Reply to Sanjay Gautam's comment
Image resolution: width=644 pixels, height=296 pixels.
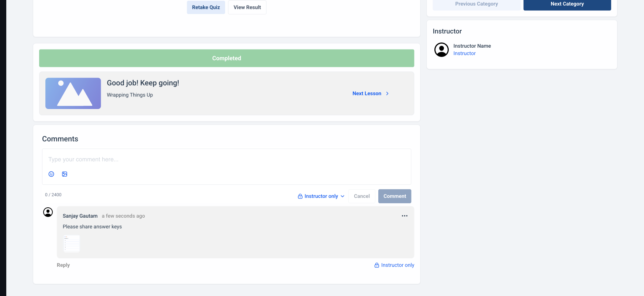[63, 265]
